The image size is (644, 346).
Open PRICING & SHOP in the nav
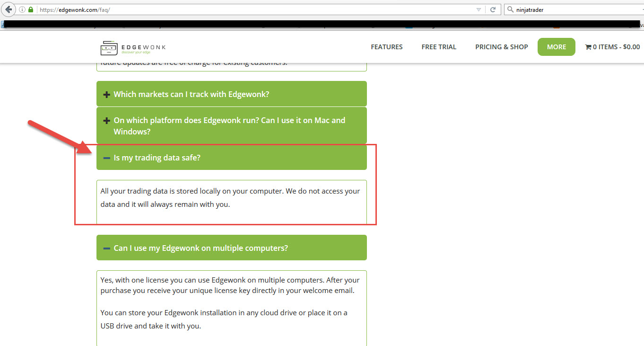[502, 47]
